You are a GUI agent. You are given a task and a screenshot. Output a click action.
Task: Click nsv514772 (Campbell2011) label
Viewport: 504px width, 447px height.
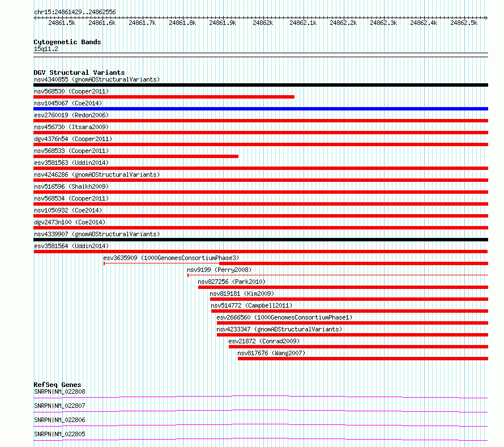[x=251, y=305]
